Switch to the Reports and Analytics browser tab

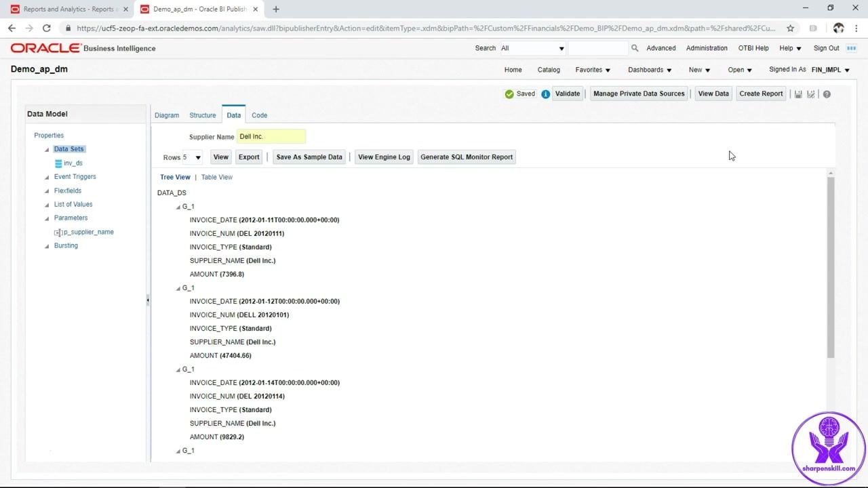[x=69, y=9]
